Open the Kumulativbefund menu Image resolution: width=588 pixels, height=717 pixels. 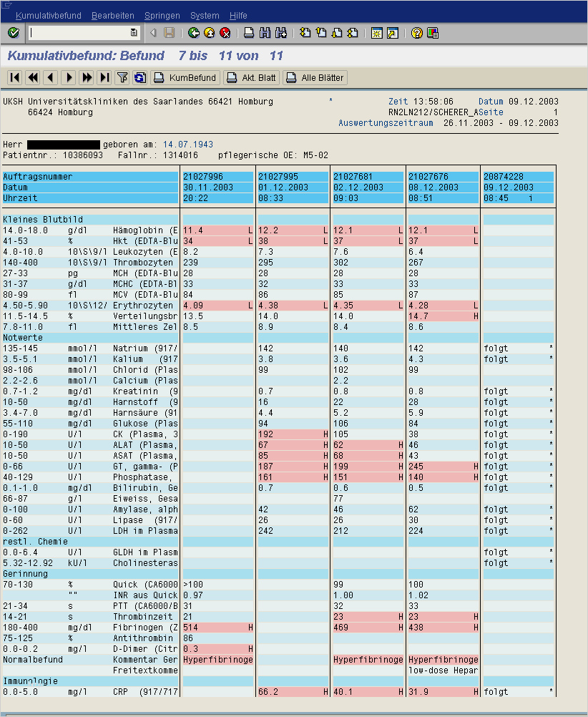tap(49, 16)
